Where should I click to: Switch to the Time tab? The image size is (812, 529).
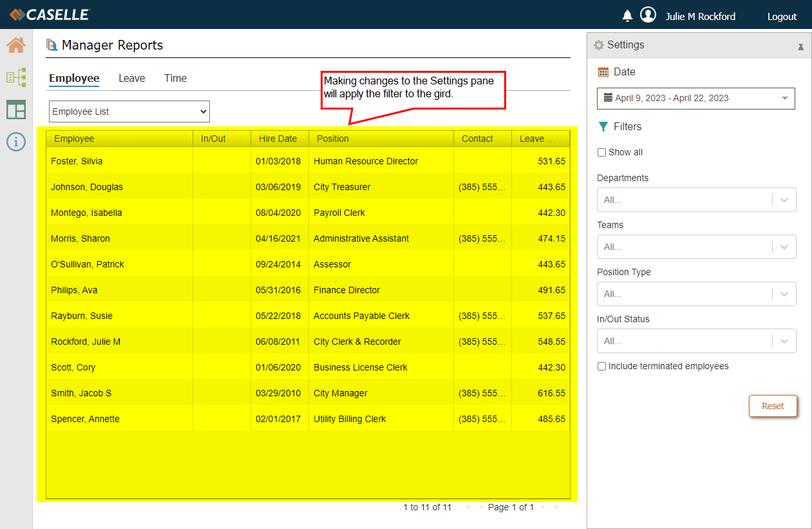(175, 79)
